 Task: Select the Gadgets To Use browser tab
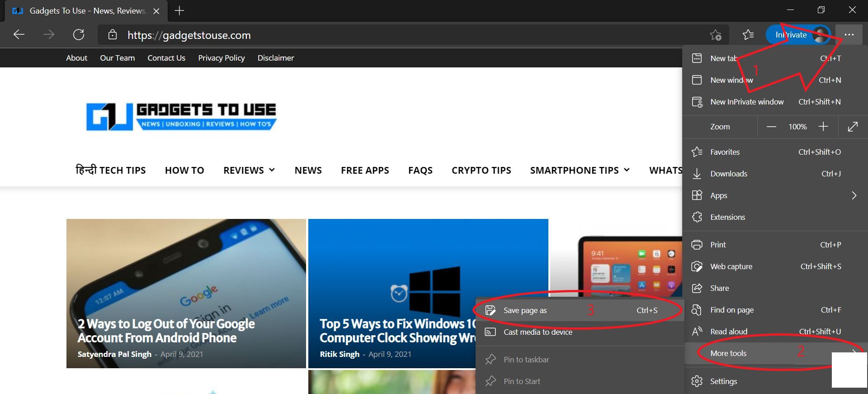click(x=86, y=11)
